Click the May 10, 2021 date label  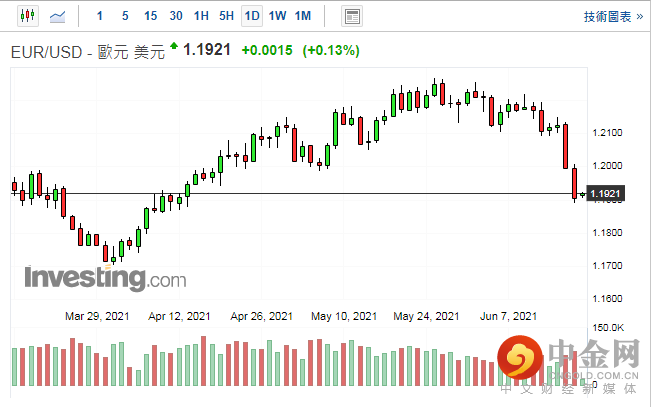pos(344,316)
